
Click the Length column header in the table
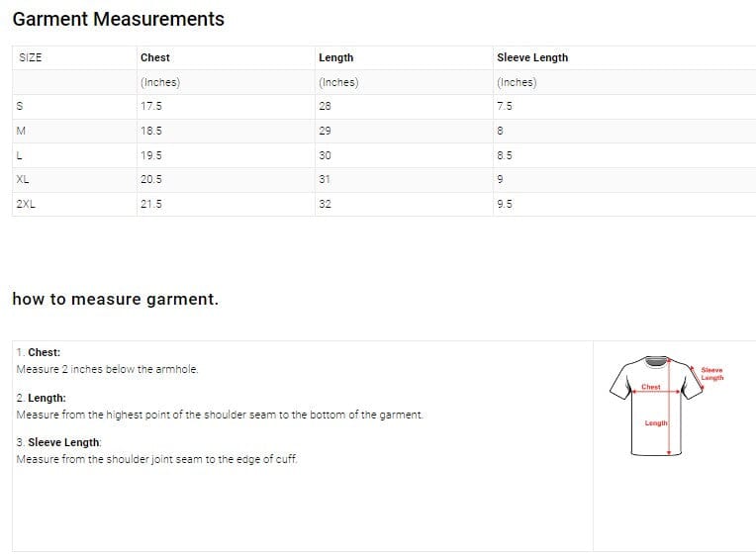pyautogui.click(x=335, y=57)
